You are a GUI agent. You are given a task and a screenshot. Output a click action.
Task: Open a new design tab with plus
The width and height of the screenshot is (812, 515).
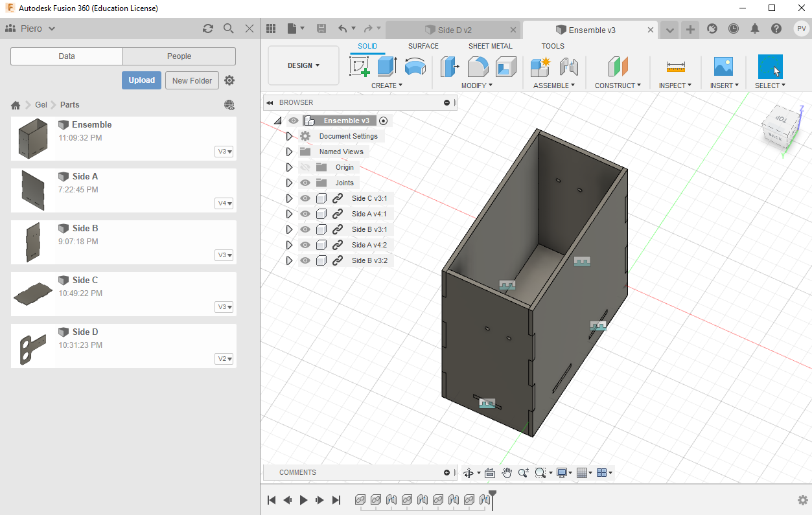tap(691, 29)
